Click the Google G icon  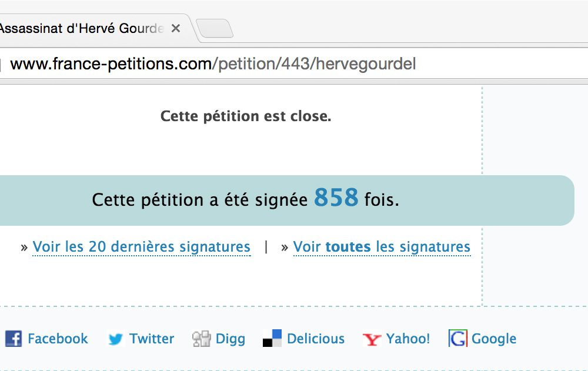click(x=458, y=338)
